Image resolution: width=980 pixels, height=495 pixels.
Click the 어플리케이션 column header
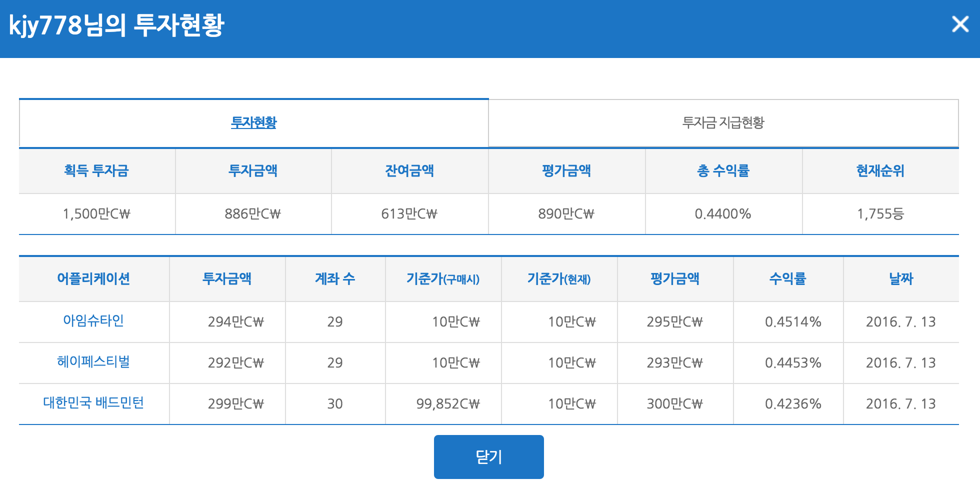click(x=93, y=279)
